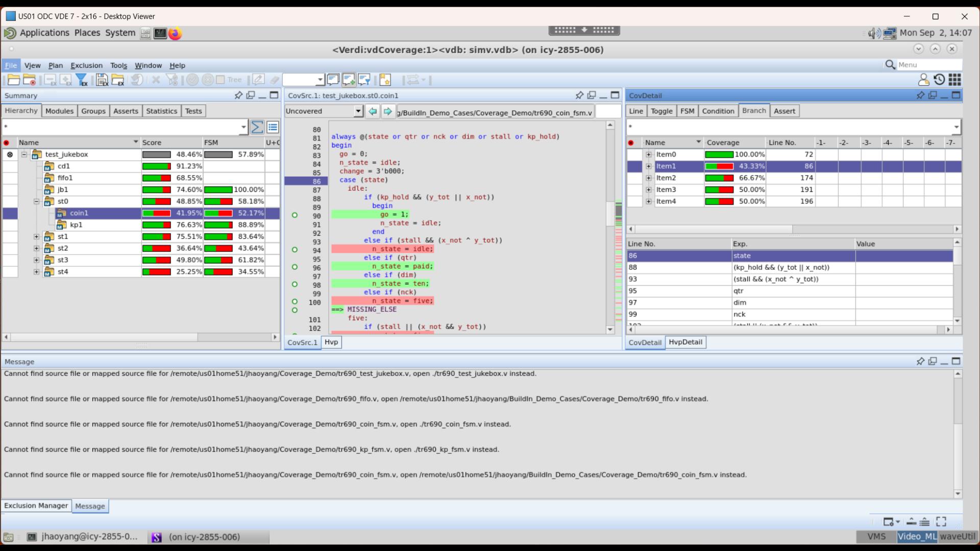Viewport: 980px width, 551px height.
Task: Click close database folder icon with red X
Action: tap(30, 80)
